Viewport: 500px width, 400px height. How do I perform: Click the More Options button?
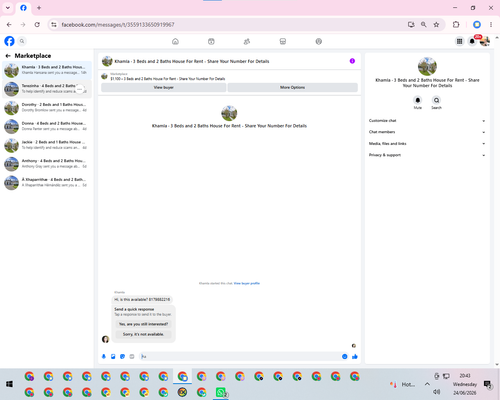(x=292, y=87)
